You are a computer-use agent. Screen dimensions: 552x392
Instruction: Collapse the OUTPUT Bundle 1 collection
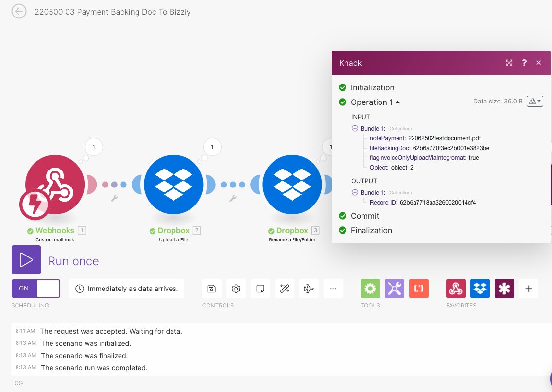tap(355, 192)
